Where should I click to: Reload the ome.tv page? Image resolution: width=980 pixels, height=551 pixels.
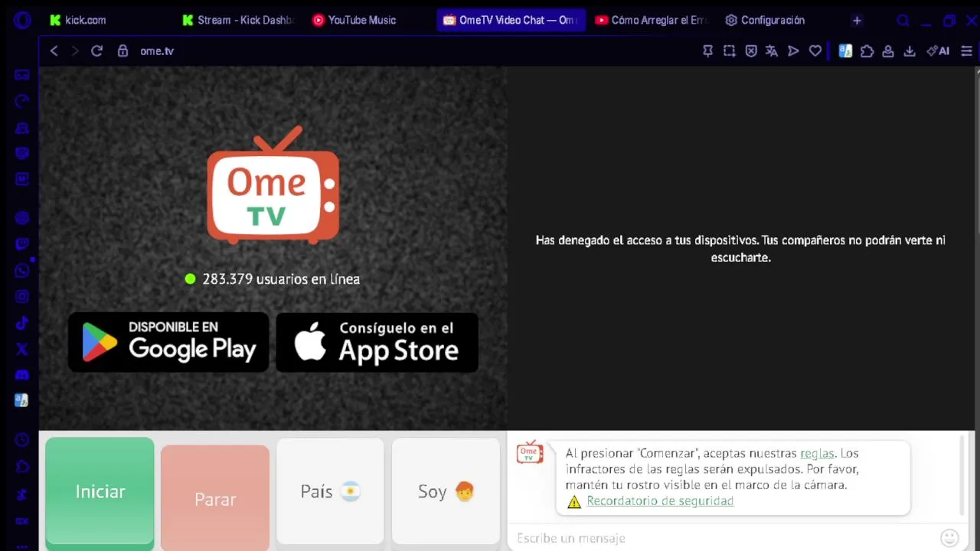tap(96, 51)
